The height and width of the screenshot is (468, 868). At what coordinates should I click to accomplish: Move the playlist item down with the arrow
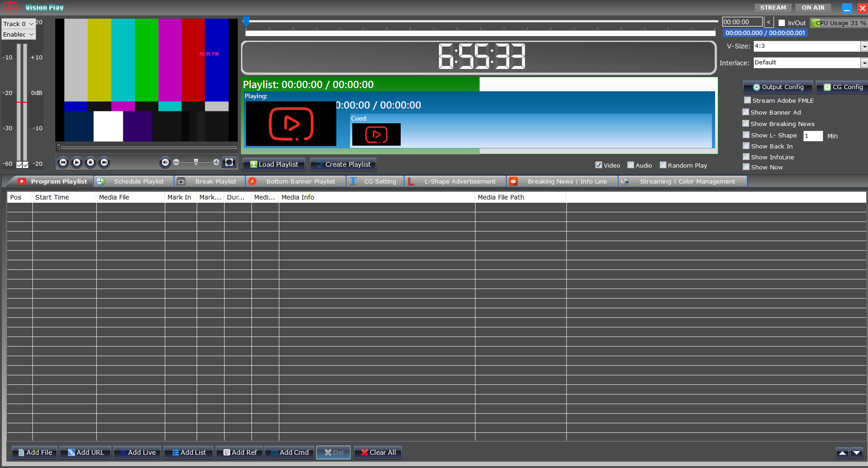[x=857, y=453]
